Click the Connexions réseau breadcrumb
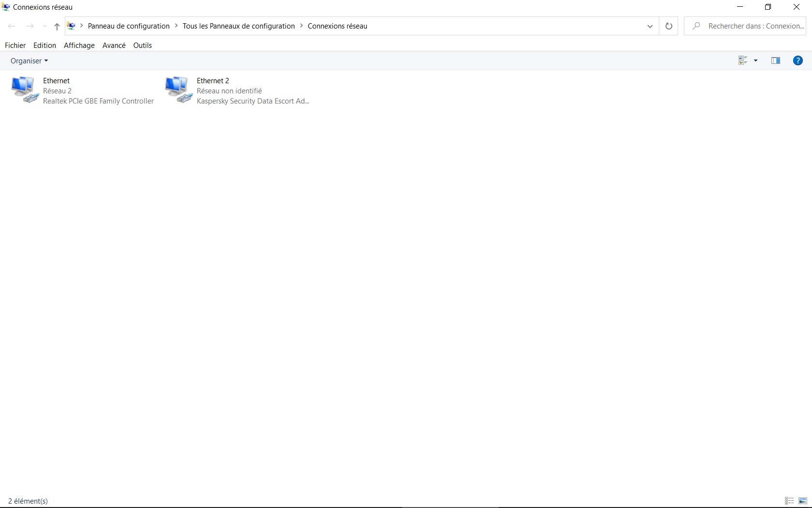This screenshot has width=812, height=508. tap(338, 26)
